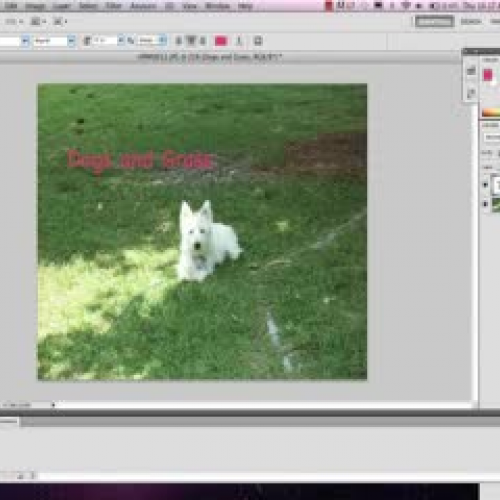Expand the font style dropdown arrow
The height and width of the screenshot is (500, 500).
click(x=71, y=41)
